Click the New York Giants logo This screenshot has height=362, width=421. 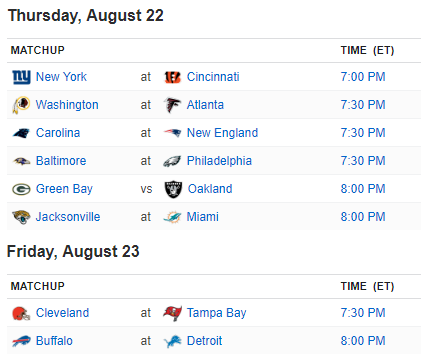coord(21,77)
